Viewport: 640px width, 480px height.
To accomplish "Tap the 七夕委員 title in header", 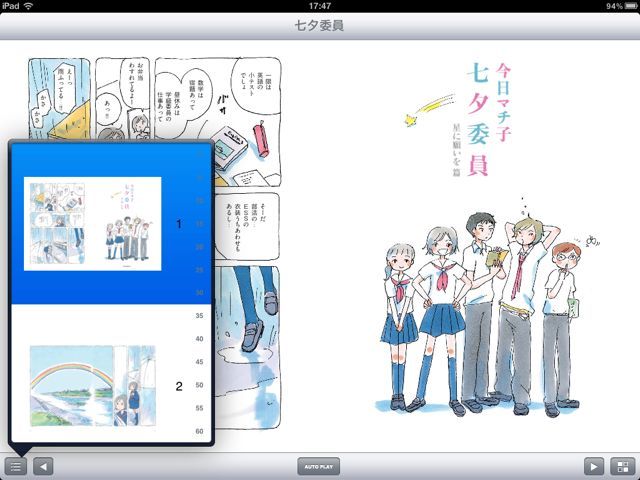I will point(319,26).
